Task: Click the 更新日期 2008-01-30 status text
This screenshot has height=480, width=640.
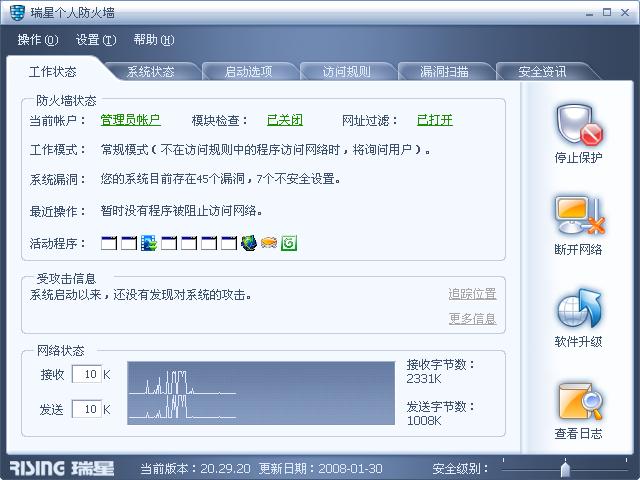Action: point(321,469)
